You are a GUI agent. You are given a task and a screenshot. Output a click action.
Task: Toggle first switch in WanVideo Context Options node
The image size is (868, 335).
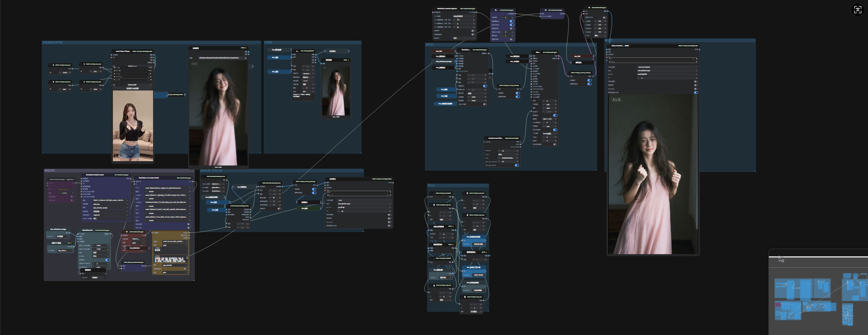[472, 31]
